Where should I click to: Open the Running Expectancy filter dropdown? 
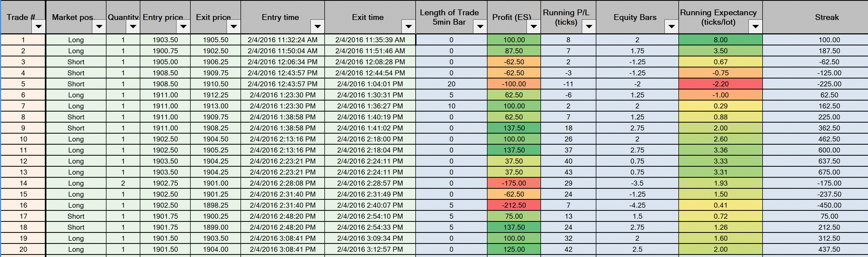point(756,26)
